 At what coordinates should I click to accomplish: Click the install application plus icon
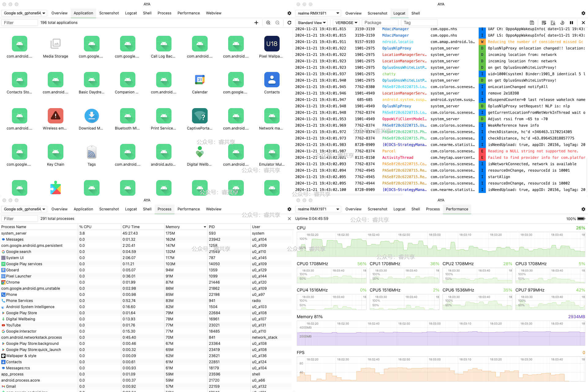(x=256, y=23)
